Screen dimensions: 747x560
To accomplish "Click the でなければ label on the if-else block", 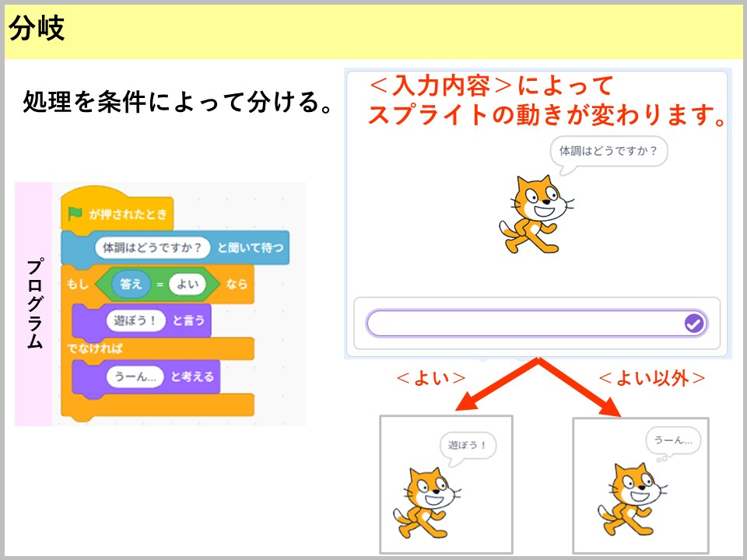I will click(94, 348).
